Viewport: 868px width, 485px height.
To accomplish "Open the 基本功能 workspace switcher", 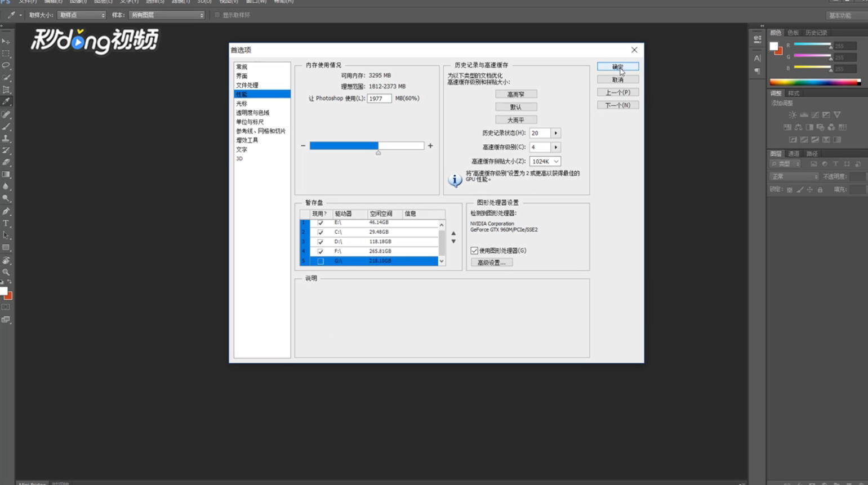I will [x=847, y=15].
